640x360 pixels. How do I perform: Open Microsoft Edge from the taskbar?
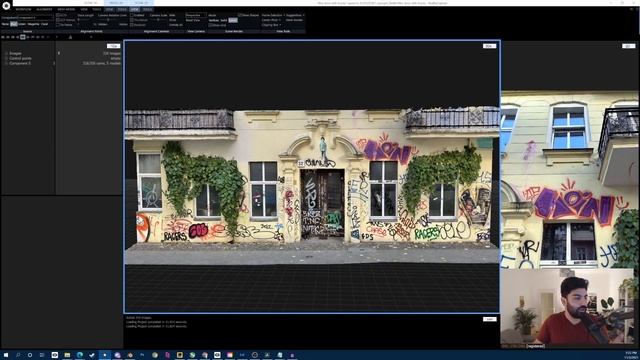(80, 355)
